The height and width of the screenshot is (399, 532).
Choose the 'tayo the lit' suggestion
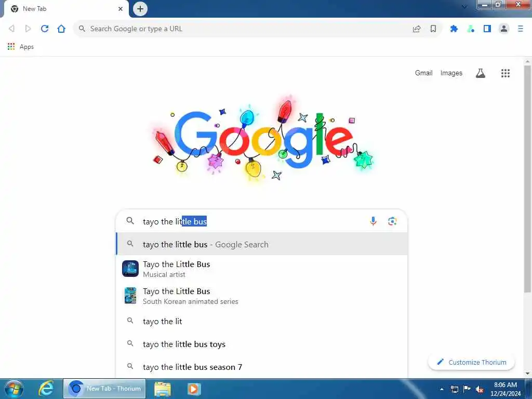[262, 321]
